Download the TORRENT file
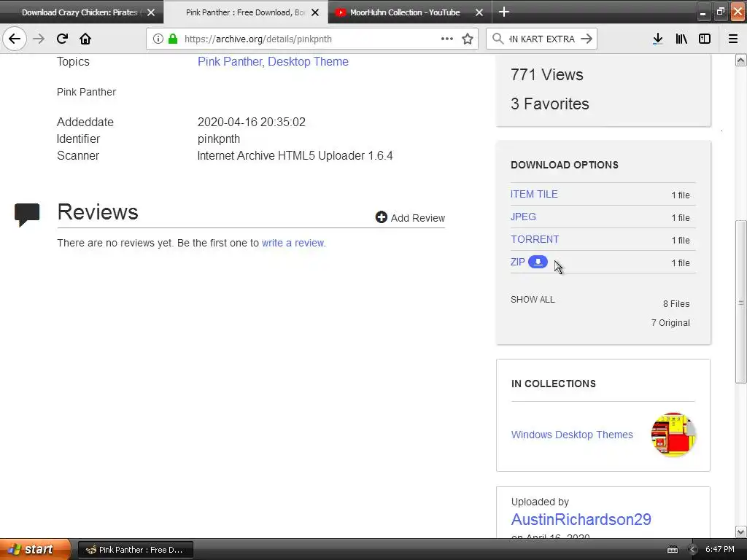This screenshot has width=747, height=560. pos(535,239)
